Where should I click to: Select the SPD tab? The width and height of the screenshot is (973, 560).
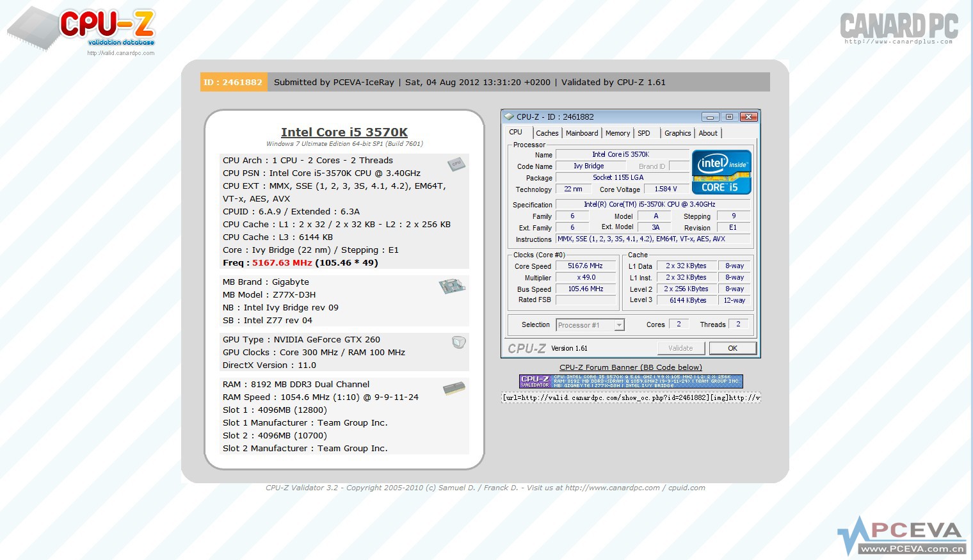644,133
